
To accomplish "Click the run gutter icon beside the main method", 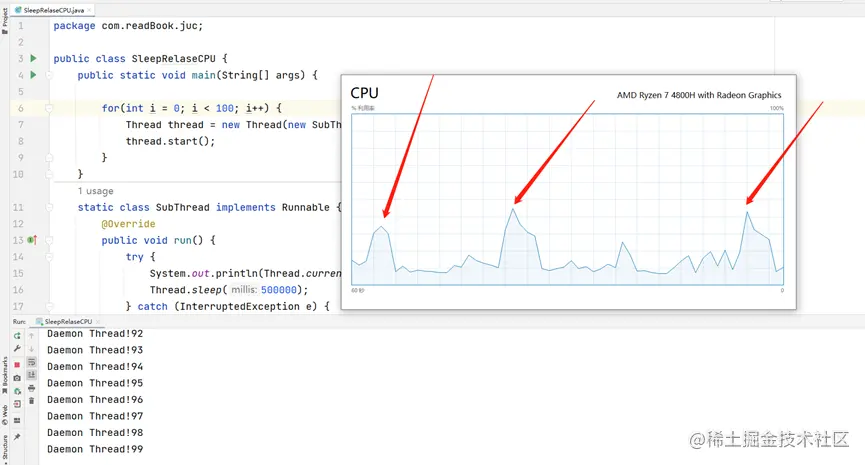I will click(33, 74).
